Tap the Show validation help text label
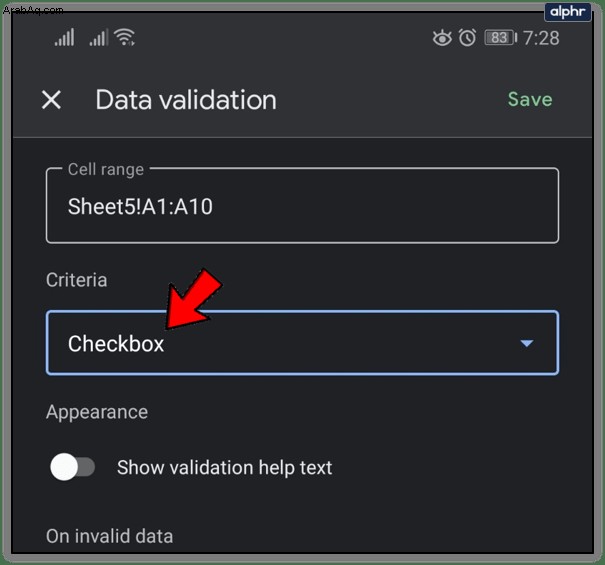 (225, 467)
